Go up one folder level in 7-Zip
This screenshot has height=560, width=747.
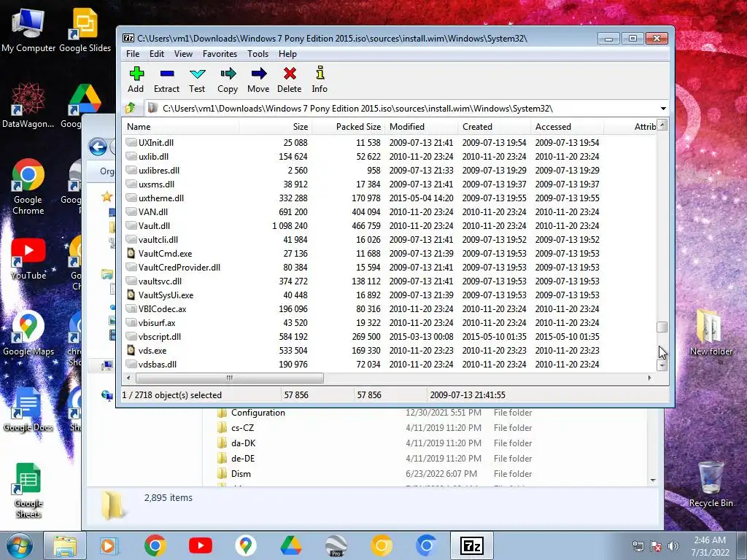[131, 108]
